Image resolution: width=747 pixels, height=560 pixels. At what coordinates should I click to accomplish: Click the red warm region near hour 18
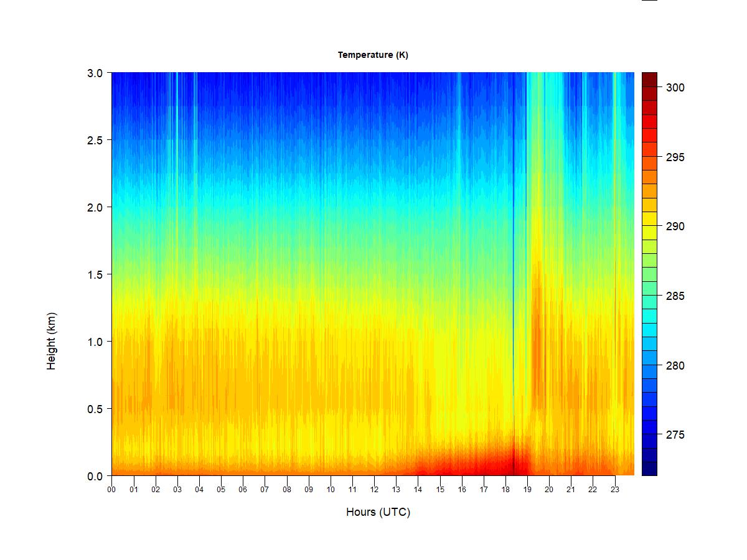498,462
